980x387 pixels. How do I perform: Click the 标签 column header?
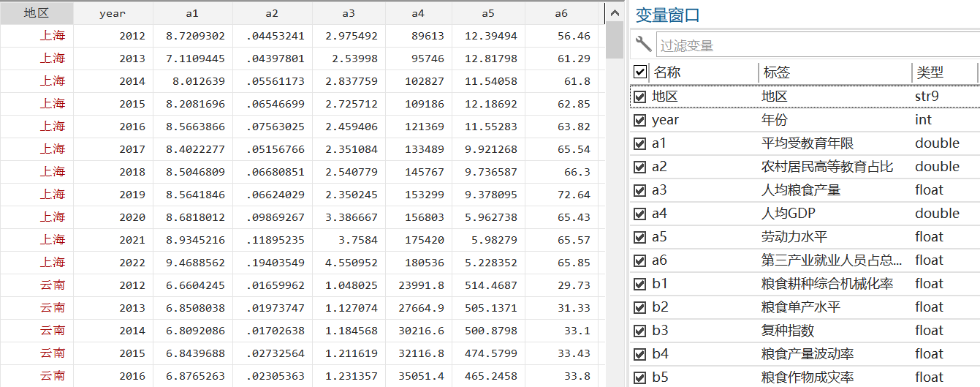833,72
